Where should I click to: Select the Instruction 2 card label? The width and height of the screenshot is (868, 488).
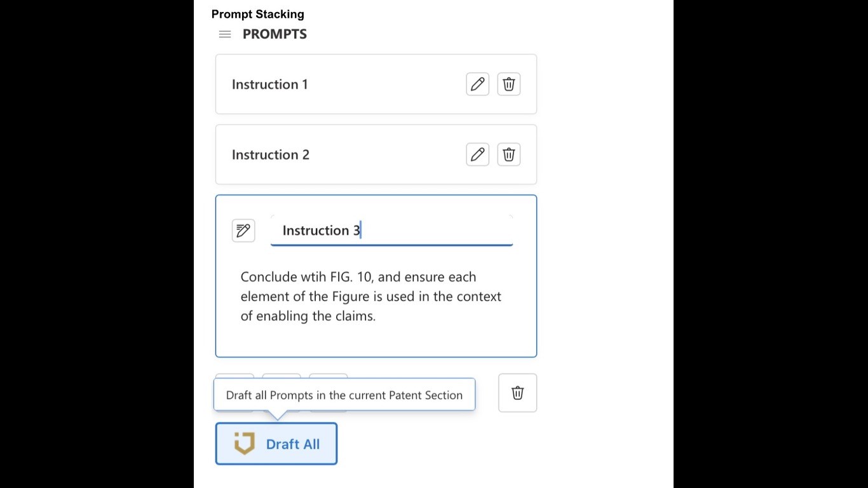[x=270, y=155]
